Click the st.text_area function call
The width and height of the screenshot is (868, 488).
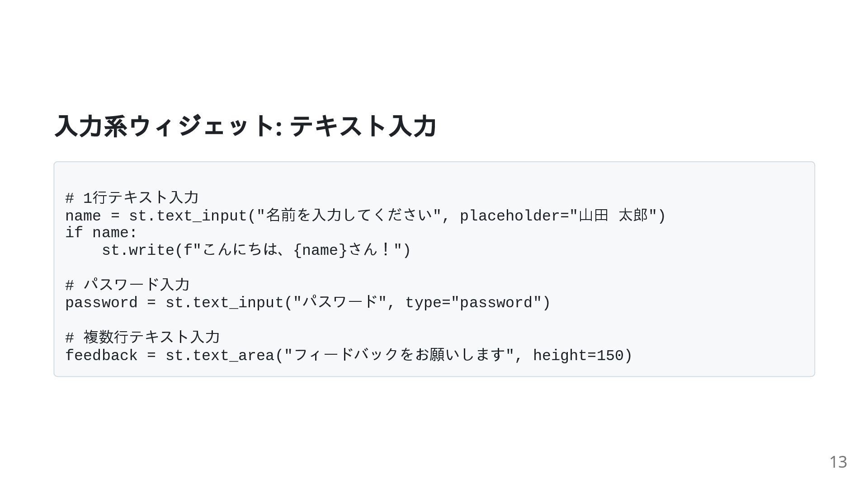point(220,356)
